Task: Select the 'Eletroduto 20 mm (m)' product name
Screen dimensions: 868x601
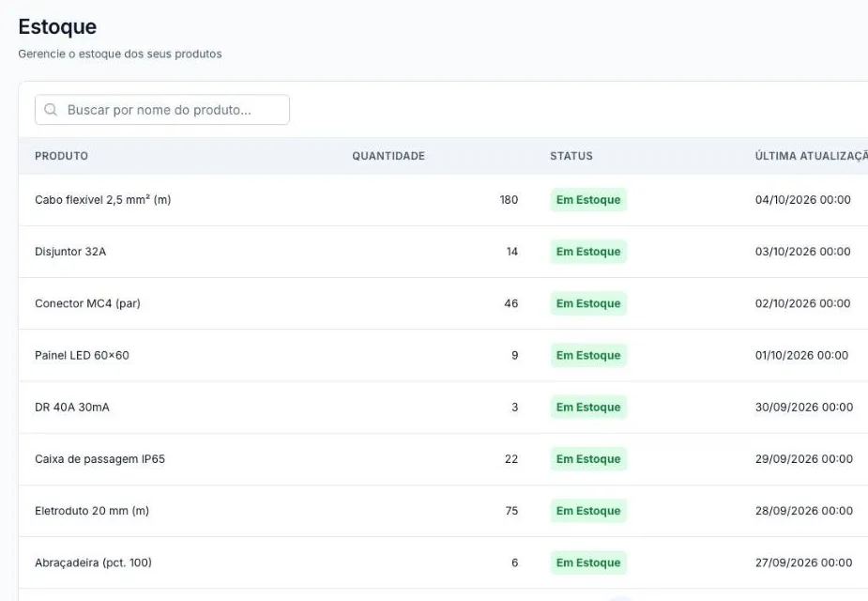Action: tap(92, 511)
